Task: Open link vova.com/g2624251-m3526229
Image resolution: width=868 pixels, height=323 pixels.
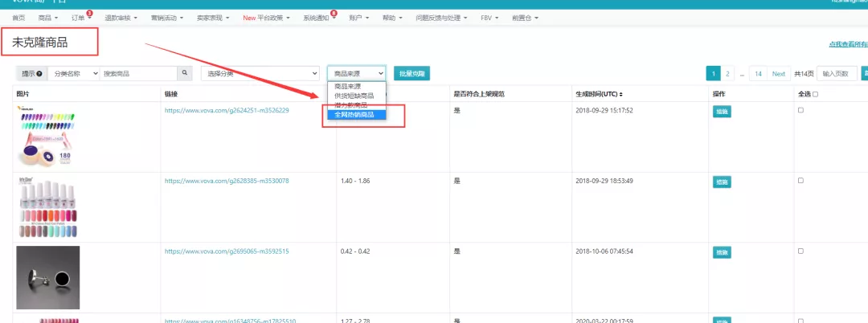Action: [227, 111]
